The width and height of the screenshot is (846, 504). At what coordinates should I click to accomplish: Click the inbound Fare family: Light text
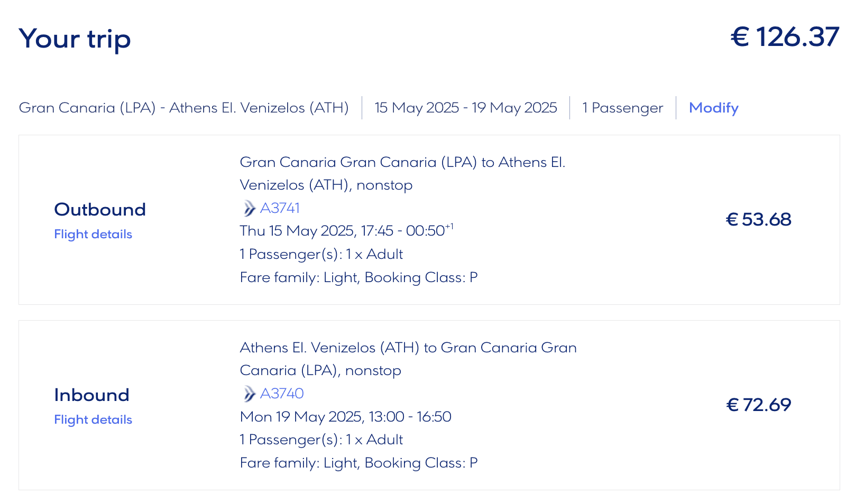point(300,463)
